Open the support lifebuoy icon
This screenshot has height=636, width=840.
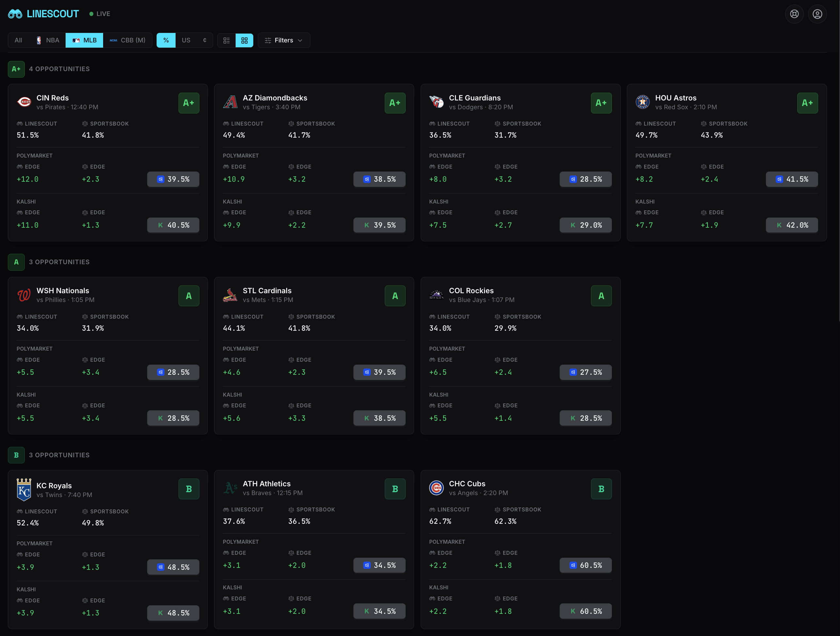[794, 14]
